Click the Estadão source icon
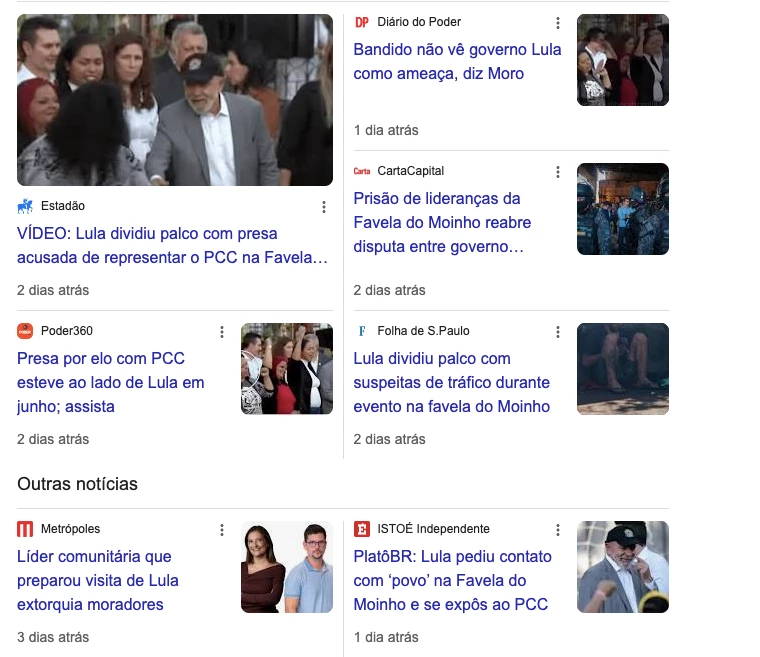Screen dimensions: 760x657 (x=25, y=206)
